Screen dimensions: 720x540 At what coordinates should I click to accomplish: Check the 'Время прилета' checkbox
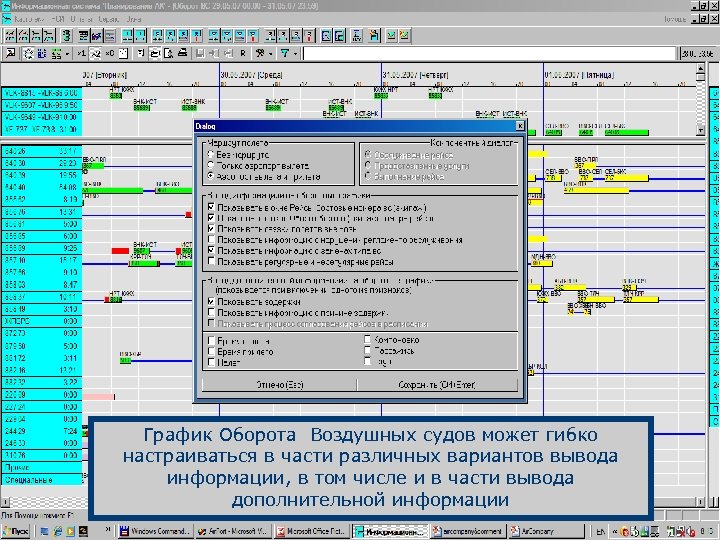pos(211,352)
